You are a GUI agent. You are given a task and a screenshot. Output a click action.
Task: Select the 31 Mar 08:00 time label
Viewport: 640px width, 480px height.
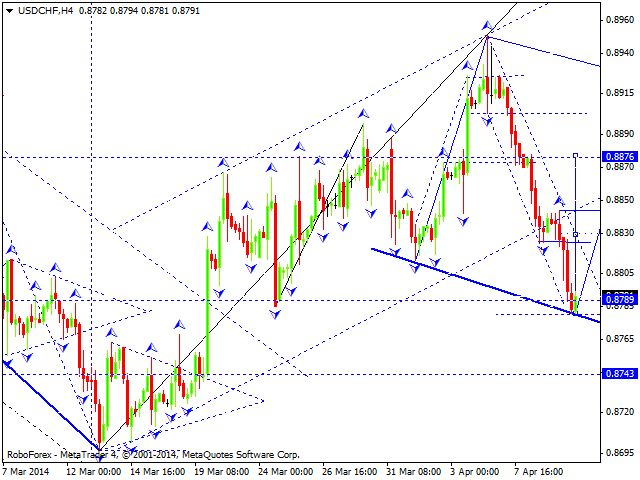414,472
